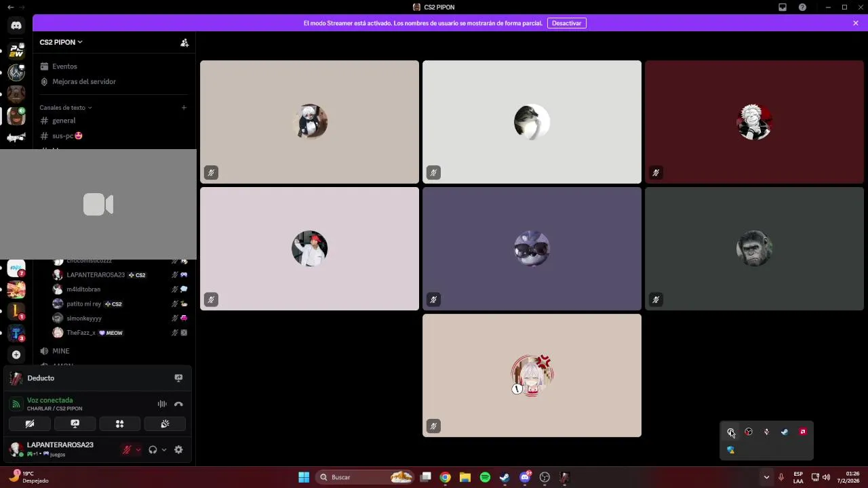This screenshot has width=868, height=488.
Task: Collapse the Canales de texto category
Action: pos(65,107)
